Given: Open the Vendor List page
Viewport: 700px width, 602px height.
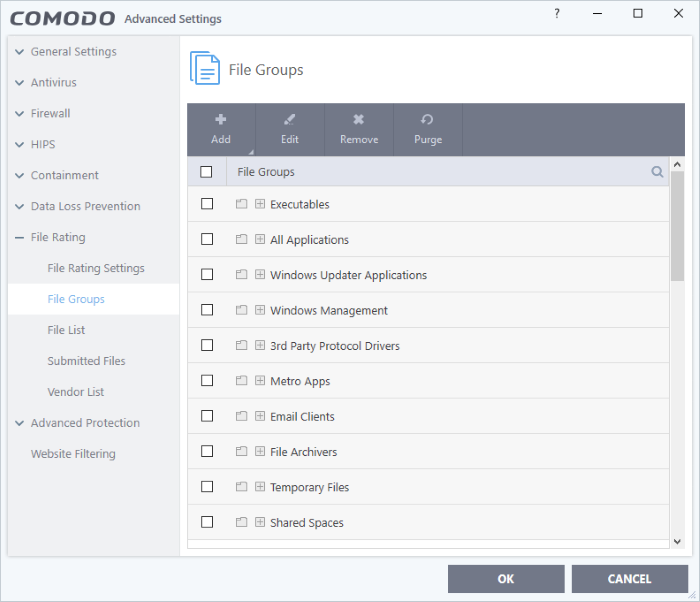Looking at the screenshot, I should pyautogui.click(x=75, y=392).
